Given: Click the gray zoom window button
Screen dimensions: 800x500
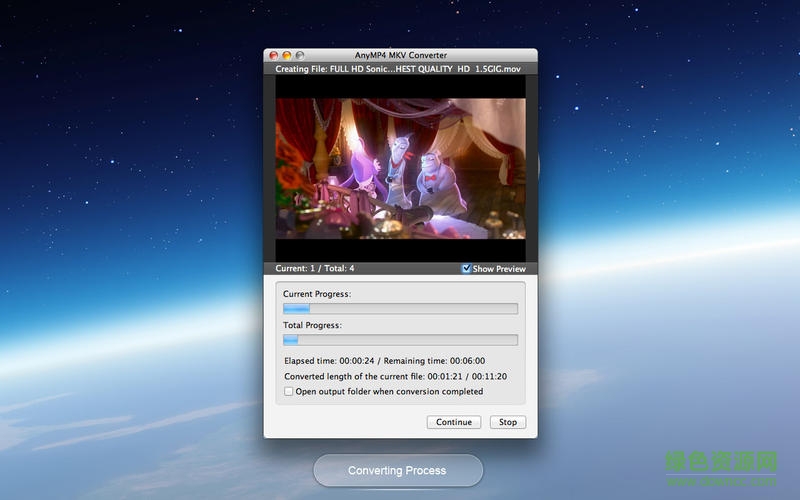Looking at the screenshot, I should [299, 55].
